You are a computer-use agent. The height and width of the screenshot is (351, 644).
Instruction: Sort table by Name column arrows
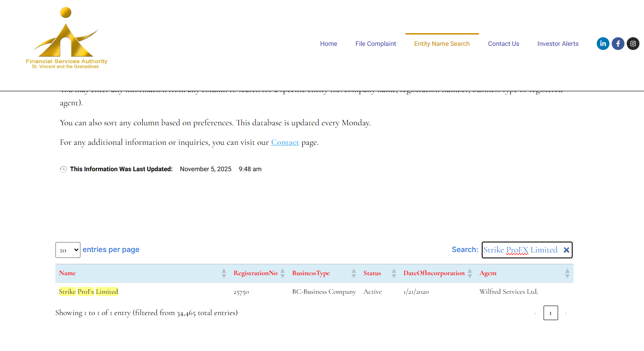[x=224, y=273]
